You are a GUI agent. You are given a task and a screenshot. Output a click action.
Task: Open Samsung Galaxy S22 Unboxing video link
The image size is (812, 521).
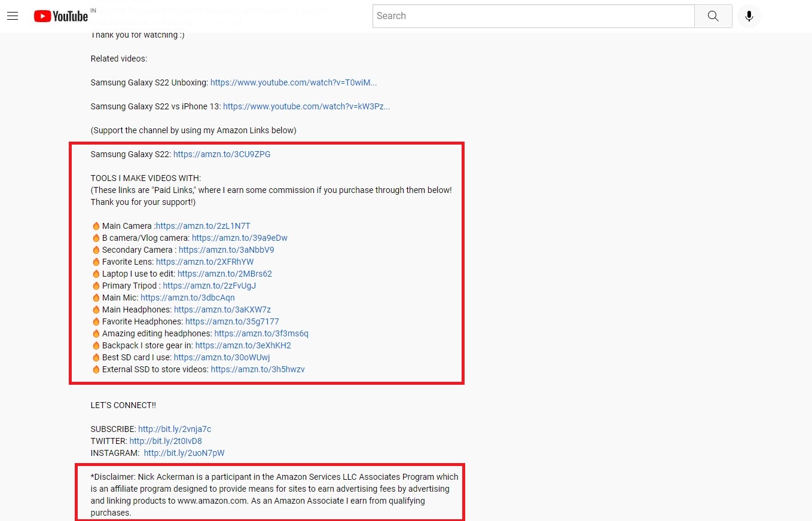[x=294, y=82]
